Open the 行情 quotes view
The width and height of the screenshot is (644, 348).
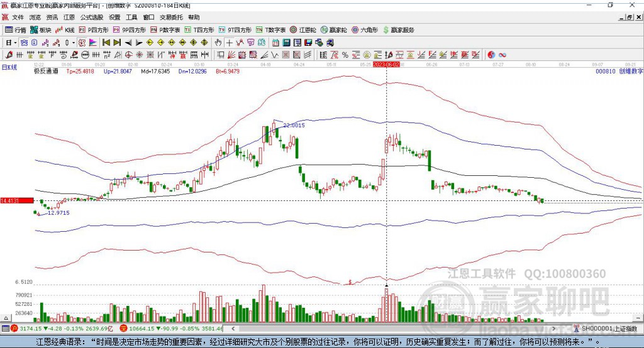[16, 30]
